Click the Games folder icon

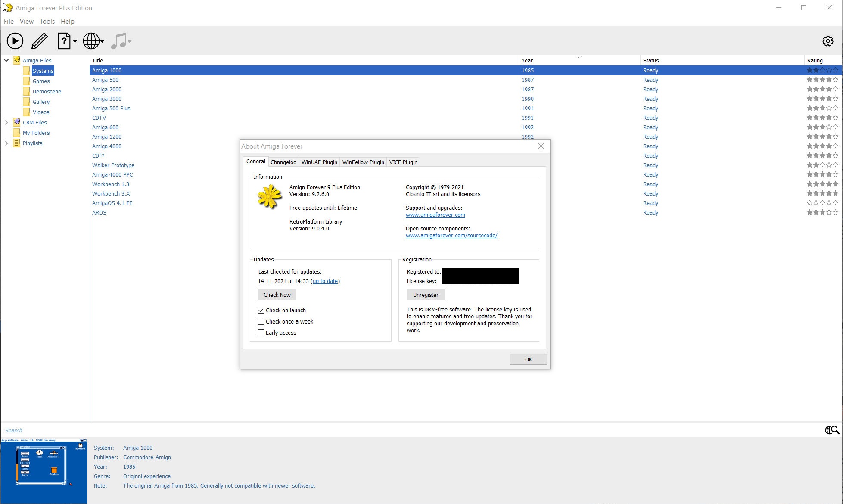[x=27, y=81]
